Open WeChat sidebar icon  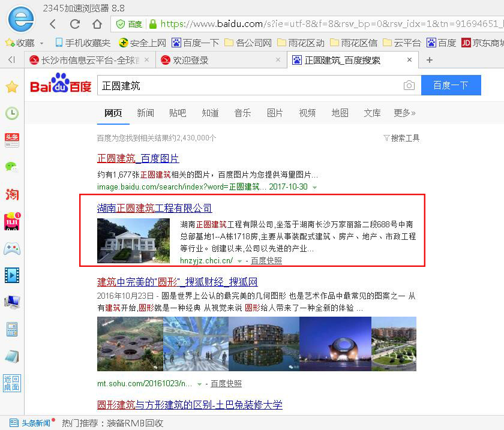12,167
